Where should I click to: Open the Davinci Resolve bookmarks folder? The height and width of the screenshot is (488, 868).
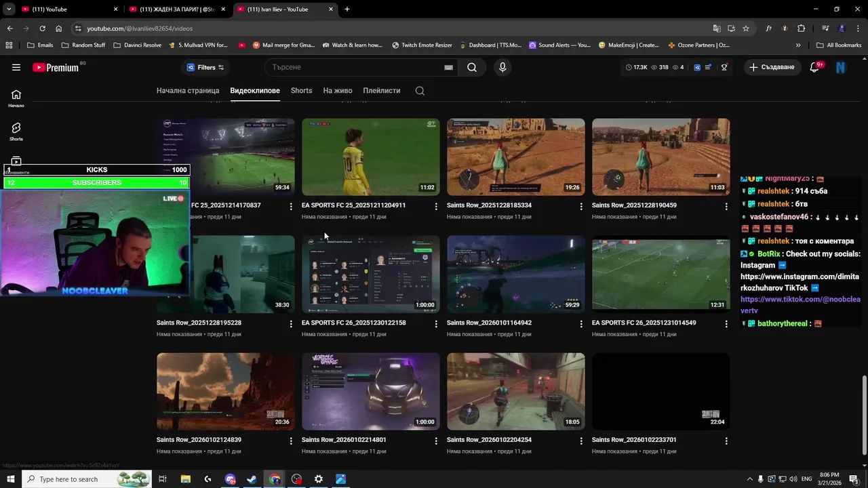tap(137, 45)
